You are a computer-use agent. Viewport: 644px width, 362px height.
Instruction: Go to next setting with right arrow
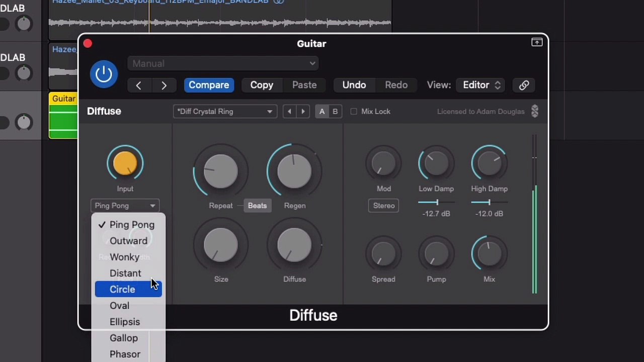point(164,85)
